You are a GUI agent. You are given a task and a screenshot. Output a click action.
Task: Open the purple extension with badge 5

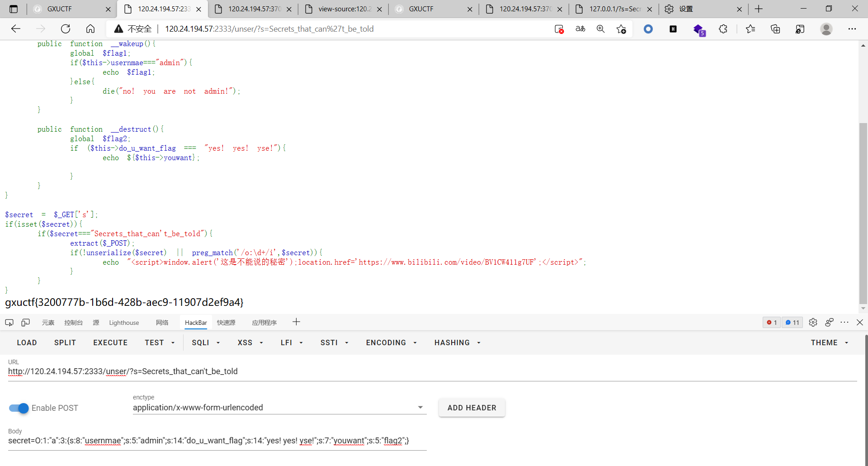click(x=699, y=30)
